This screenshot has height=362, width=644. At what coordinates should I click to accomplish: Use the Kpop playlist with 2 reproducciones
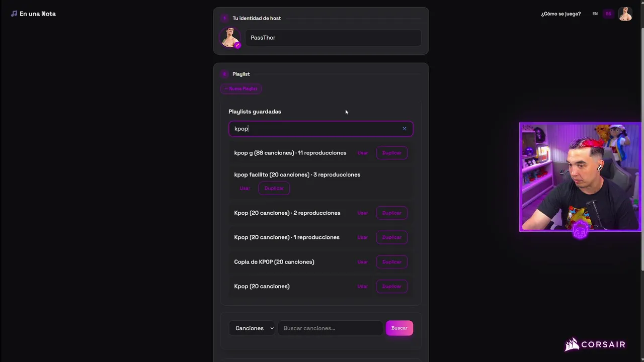pos(362,213)
